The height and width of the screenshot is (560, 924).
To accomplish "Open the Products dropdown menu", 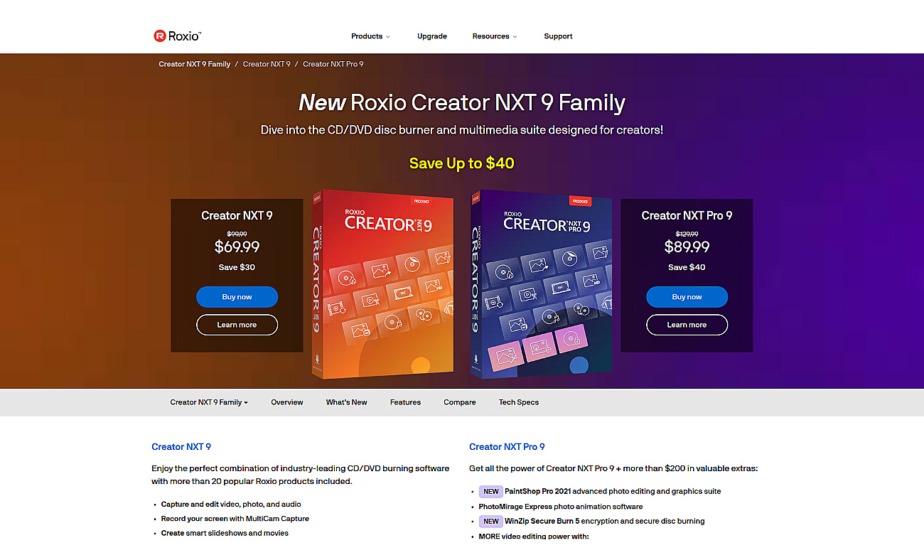I will click(370, 36).
